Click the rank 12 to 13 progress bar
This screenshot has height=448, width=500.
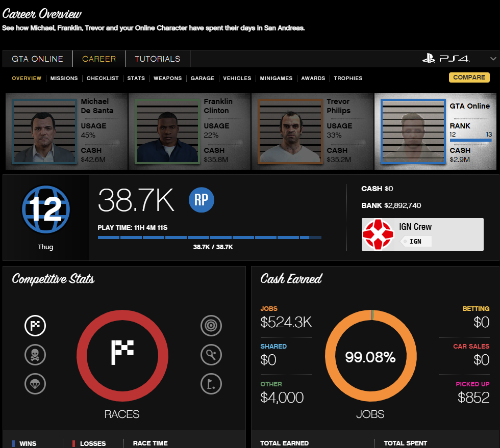[470, 140]
